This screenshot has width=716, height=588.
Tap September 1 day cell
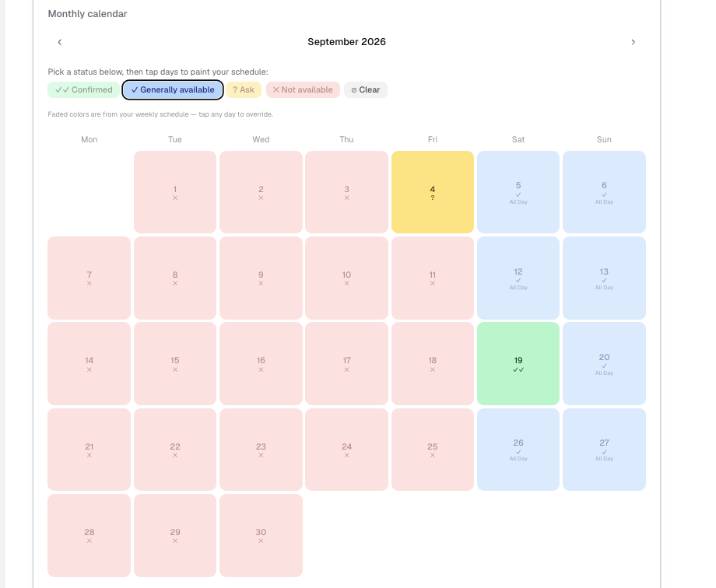coord(175,192)
